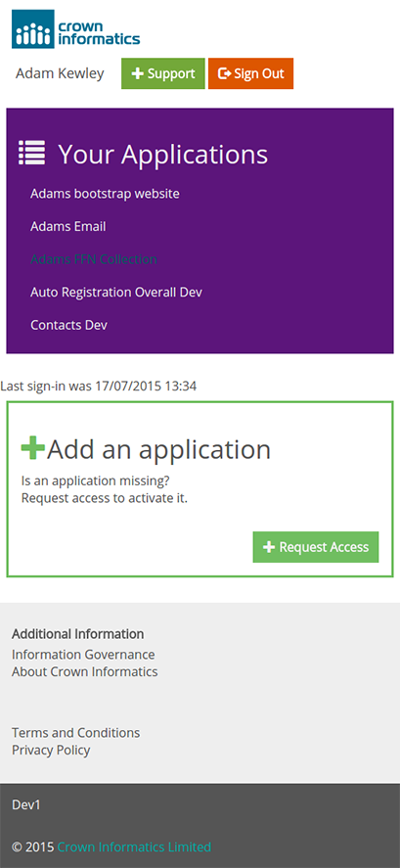Open the Support button
This screenshot has width=400, height=868.
163,73
